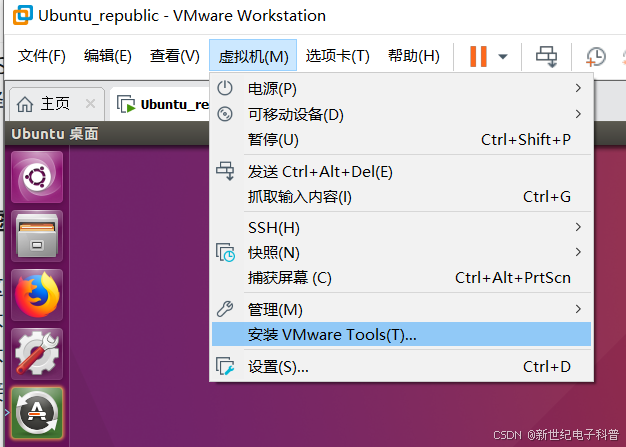Close the 主页 tab

[91, 104]
